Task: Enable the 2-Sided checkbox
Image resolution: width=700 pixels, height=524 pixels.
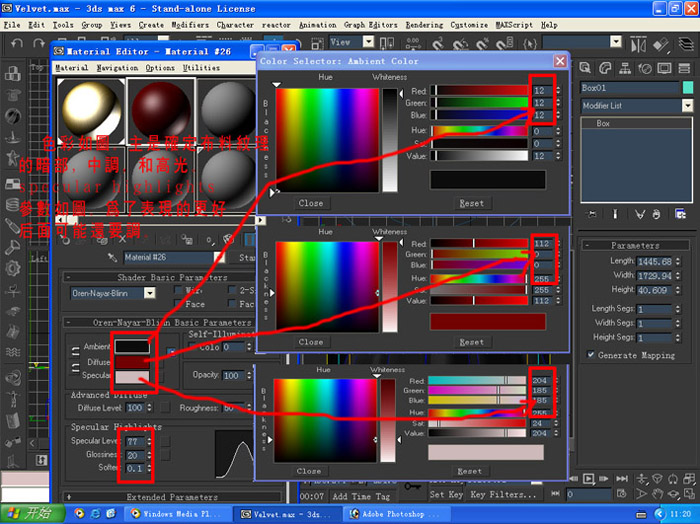Action: point(232,290)
